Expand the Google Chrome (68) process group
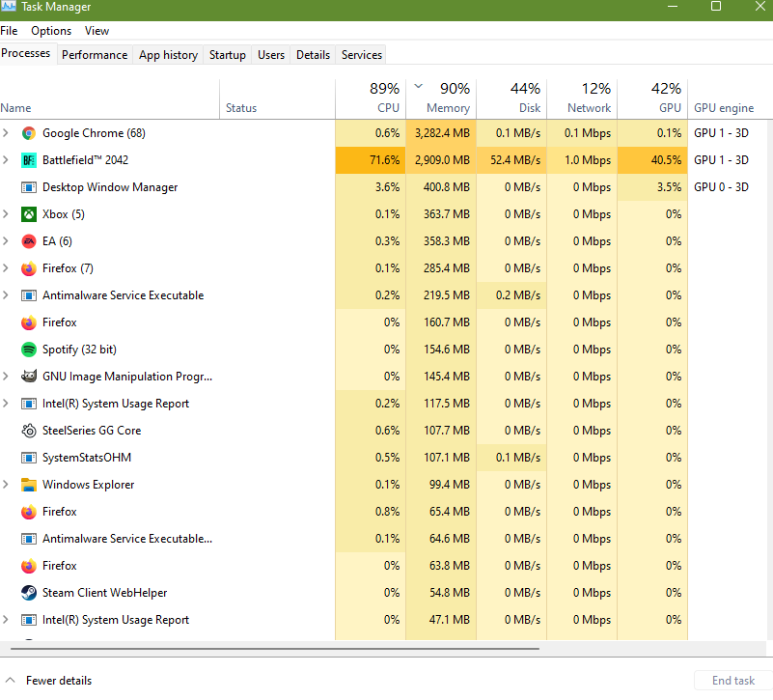773x700 pixels. point(6,132)
